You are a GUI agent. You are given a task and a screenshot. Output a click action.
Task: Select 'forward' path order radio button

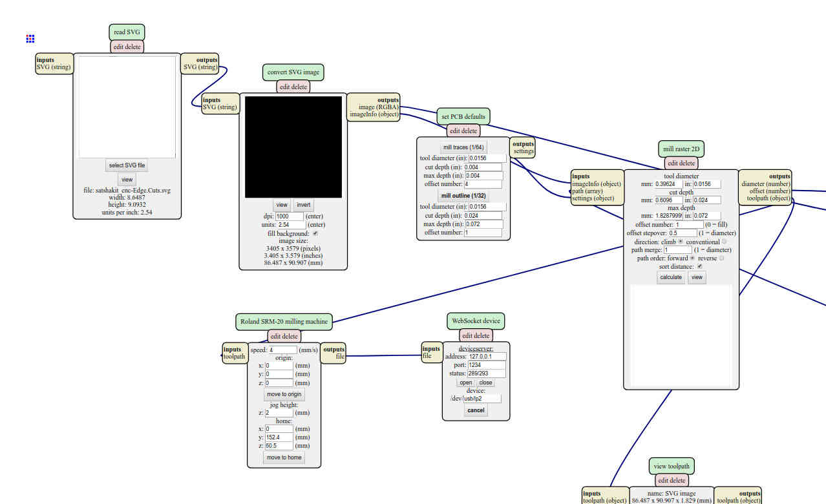coord(692,258)
